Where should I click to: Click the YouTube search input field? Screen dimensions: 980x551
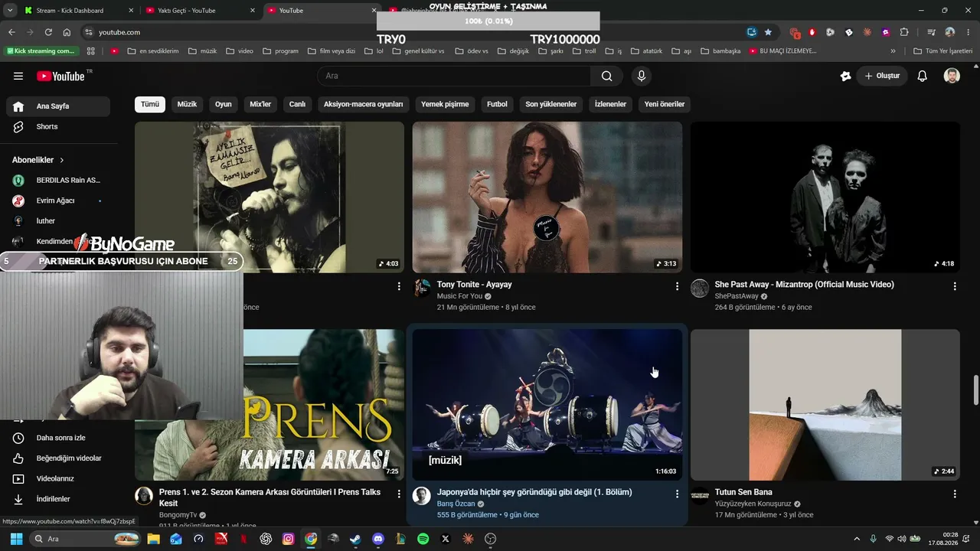coord(454,76)
